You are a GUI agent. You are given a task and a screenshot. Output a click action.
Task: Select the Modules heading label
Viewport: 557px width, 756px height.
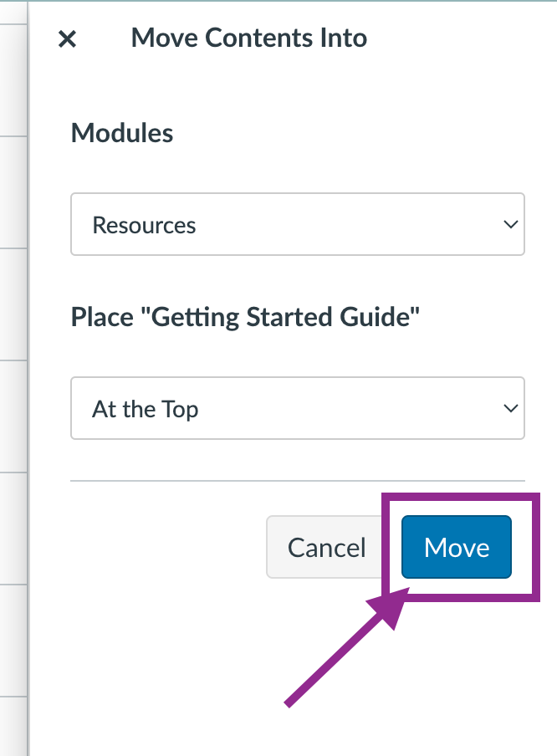122,133
